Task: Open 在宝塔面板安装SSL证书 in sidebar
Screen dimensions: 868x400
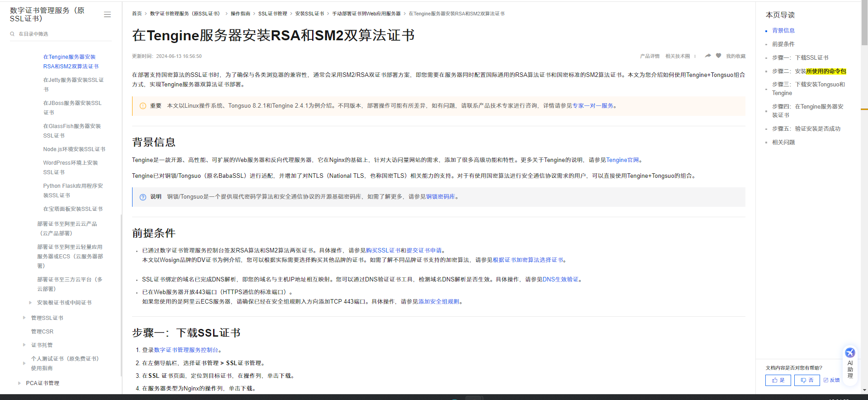Action: [73, 209]
